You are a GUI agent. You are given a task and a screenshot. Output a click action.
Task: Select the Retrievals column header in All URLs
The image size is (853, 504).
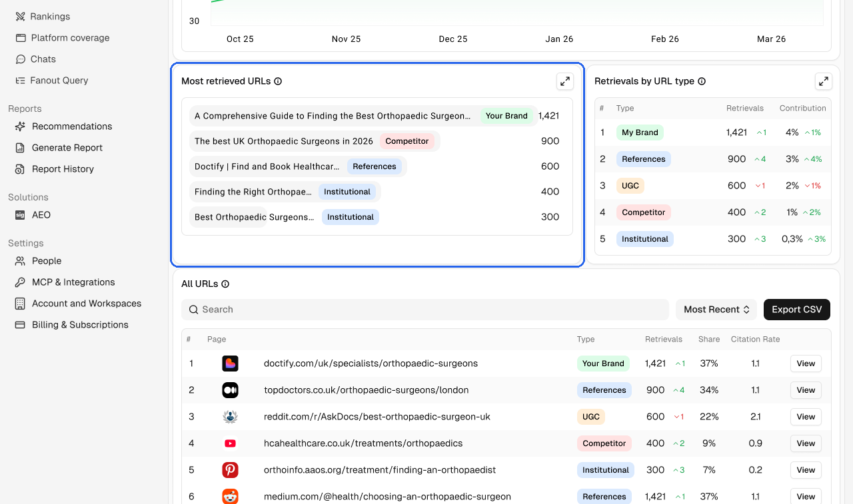[664, 340]
